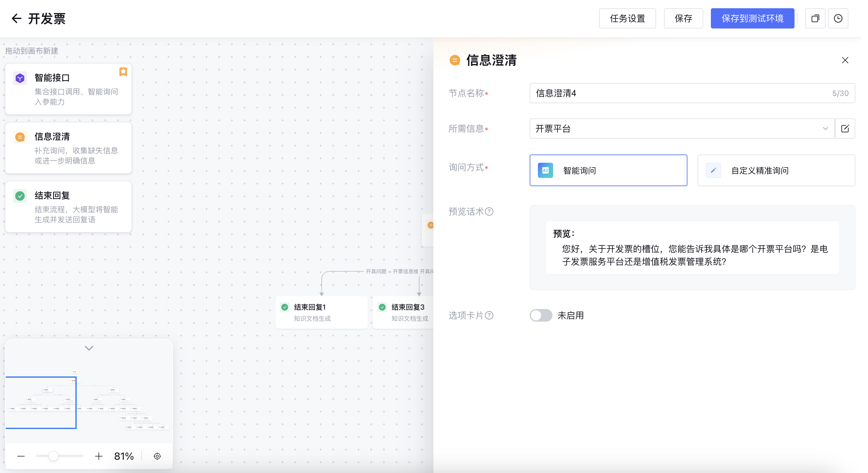
Task: Click the zoom in plus icon
Action: (x=99, y=456)
